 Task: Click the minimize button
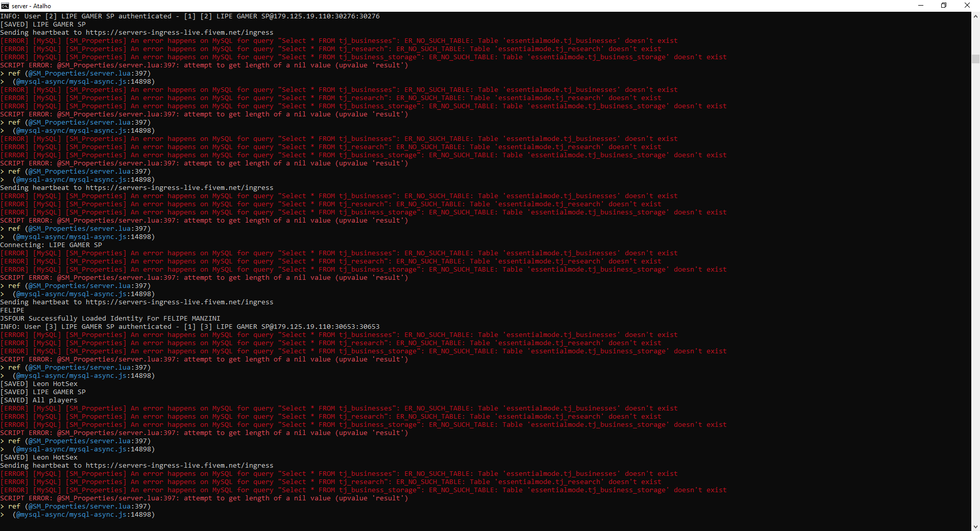coord(921,6)
